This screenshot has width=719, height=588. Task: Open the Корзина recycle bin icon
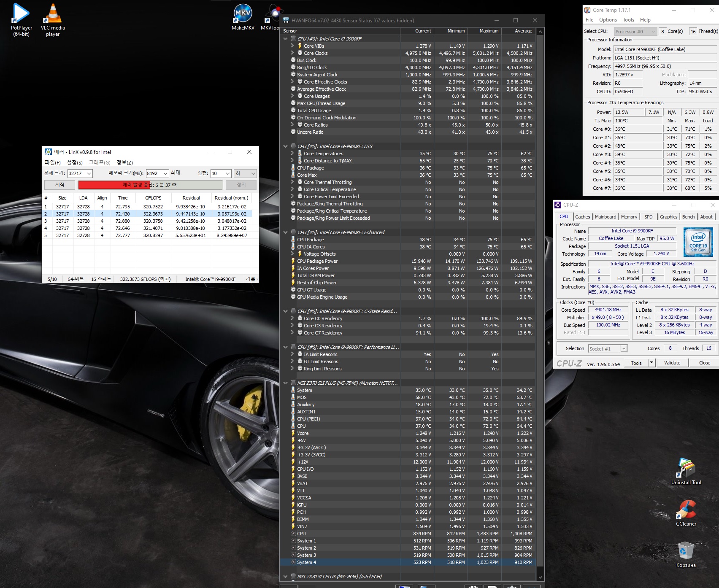click(x=686, y=551)
